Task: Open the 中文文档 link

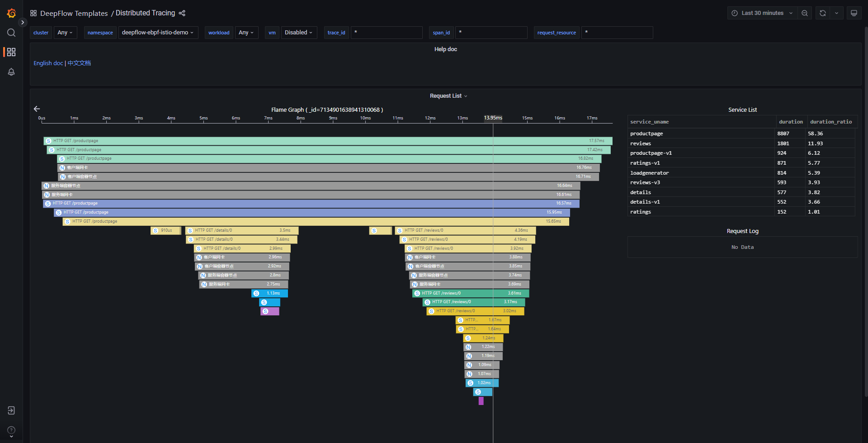Action: (x=79, y=63)
